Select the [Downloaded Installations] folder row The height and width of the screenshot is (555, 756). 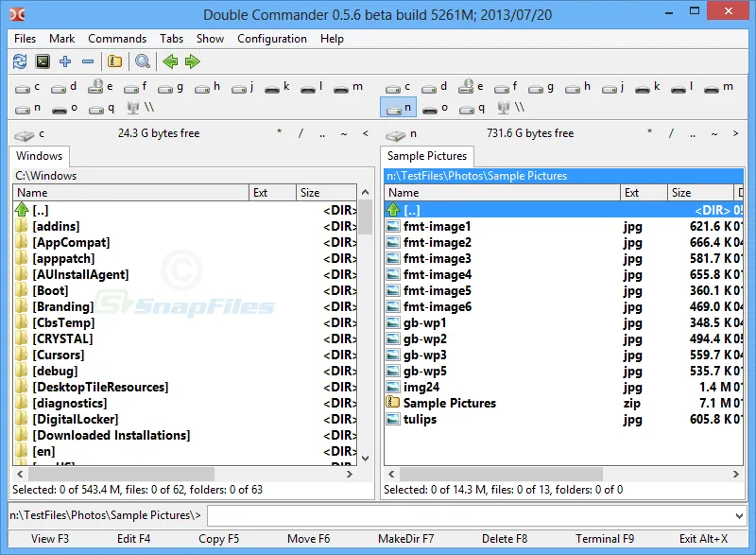[x=185, y=435]
